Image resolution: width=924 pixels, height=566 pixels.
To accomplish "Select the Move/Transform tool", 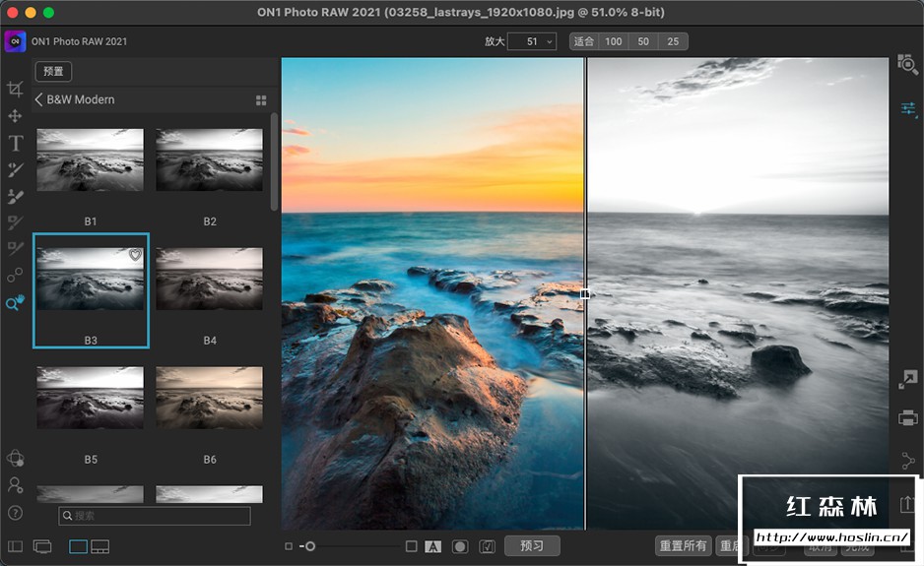I will pos(15,116).
